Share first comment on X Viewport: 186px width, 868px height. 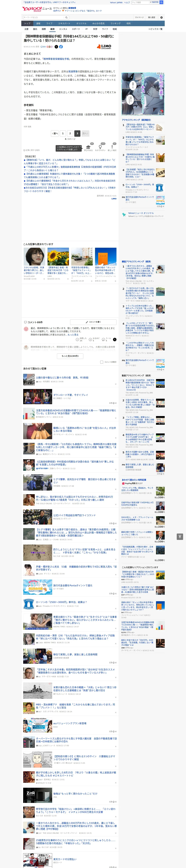click(114, 340)
